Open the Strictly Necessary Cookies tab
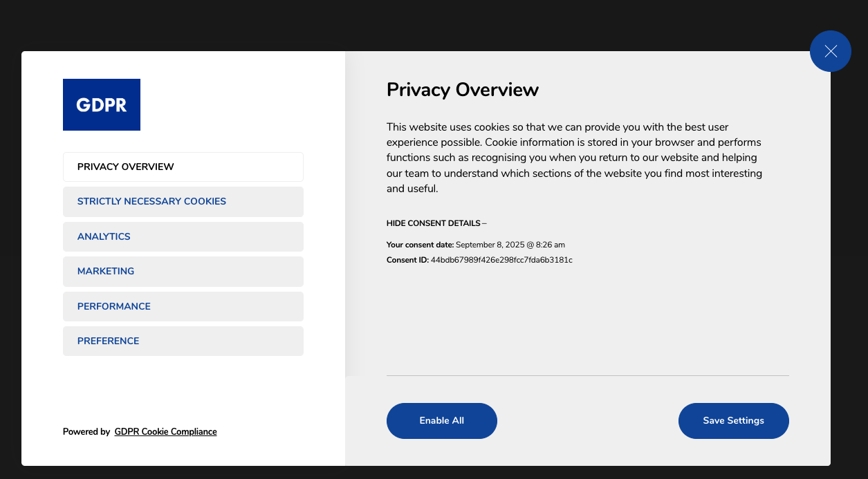Image resolution: width=868 pixels, height=479 pixels. pos(183,201)
